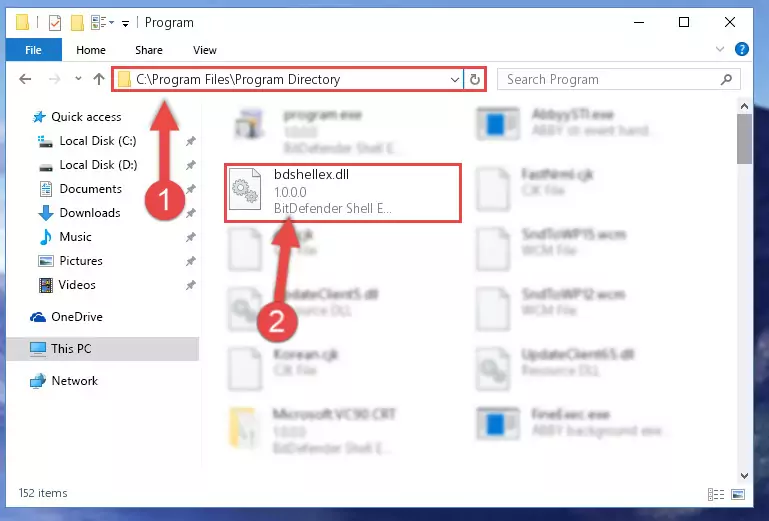
Task: Open the recent locations dropdown
Action: (x=78, y=78)
